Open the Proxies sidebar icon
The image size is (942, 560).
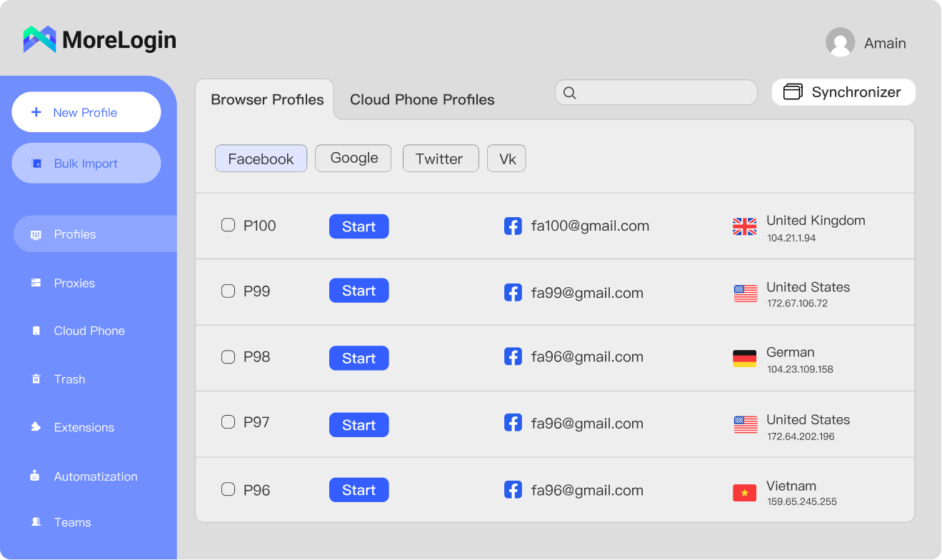[x=36, y=283]
